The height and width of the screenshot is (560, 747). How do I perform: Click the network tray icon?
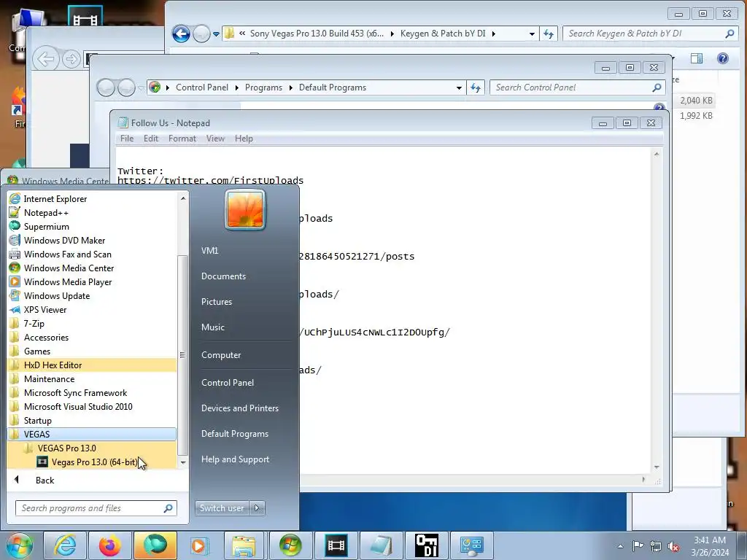pos(656,545)
